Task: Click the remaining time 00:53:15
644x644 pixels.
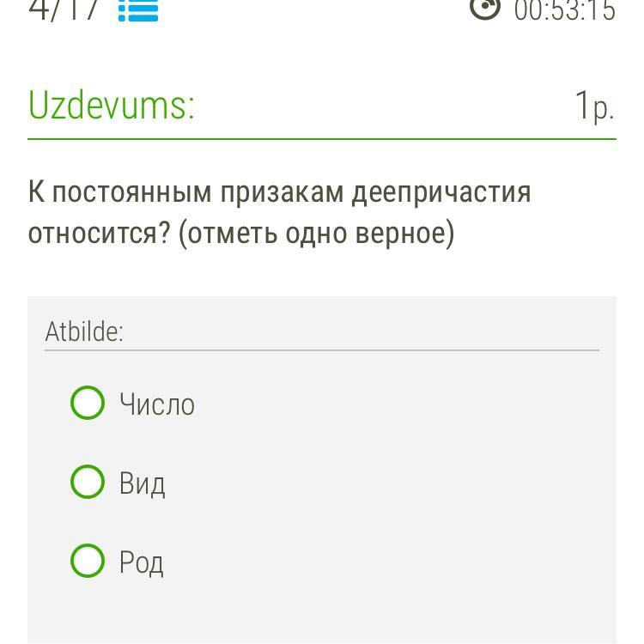Action: click(x=565, y=9)
